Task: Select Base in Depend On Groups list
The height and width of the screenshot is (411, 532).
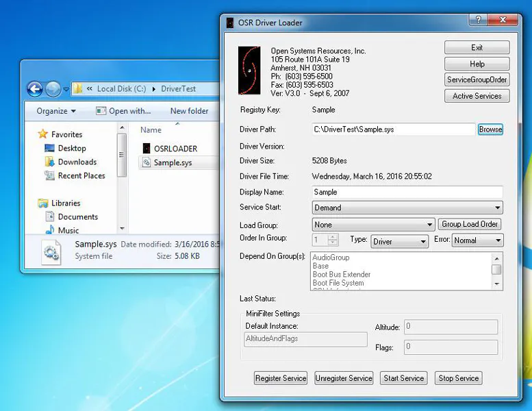Action: (x=320, y=266)
